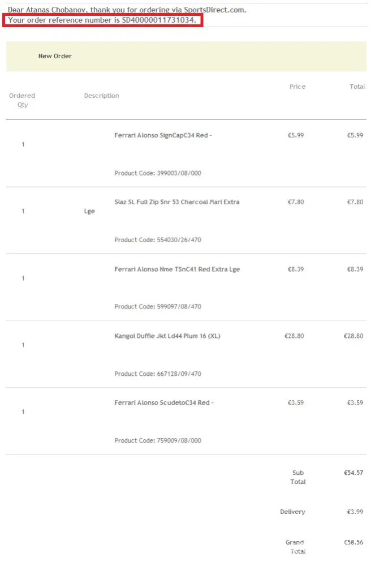Click Product Code 759009/08/000
The image size is (392, 566).
point(158,440)
